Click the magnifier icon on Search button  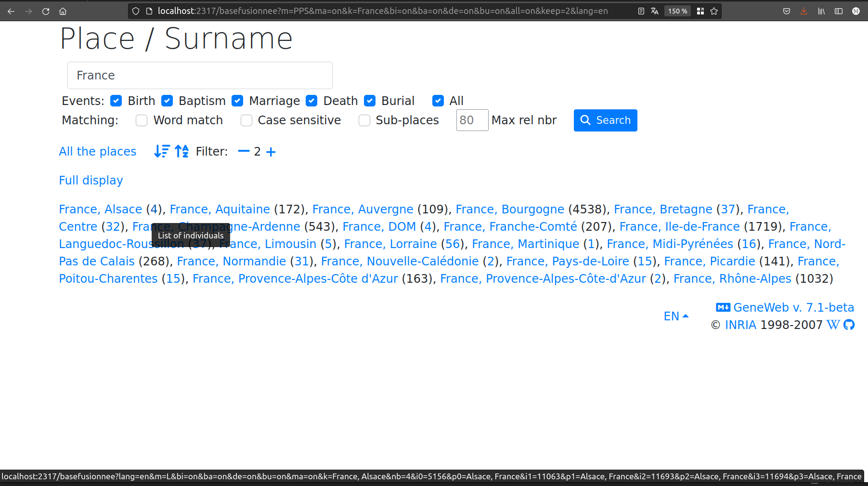click(x=586, y=120)
